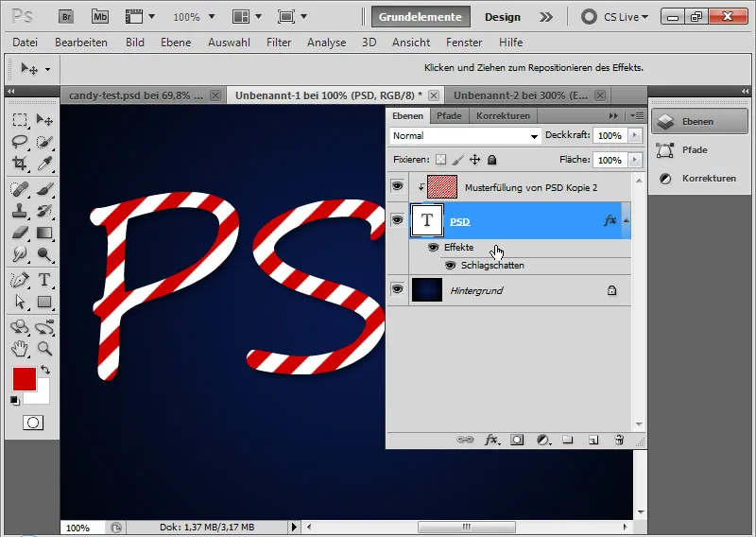The image size is (756, 537).
Task: Open the Fenster menu
Action: click(464, 43)
